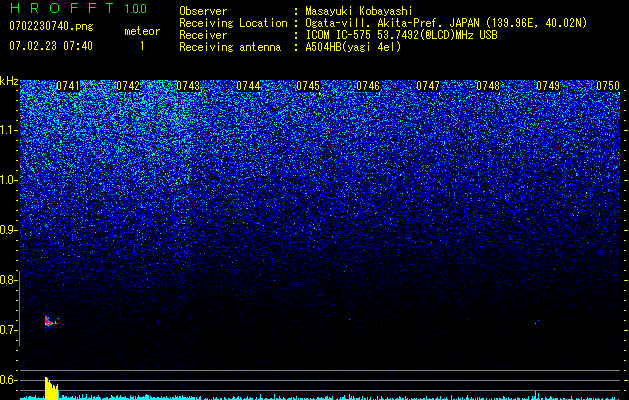Click the 1.0 kHz axis label

8,180
